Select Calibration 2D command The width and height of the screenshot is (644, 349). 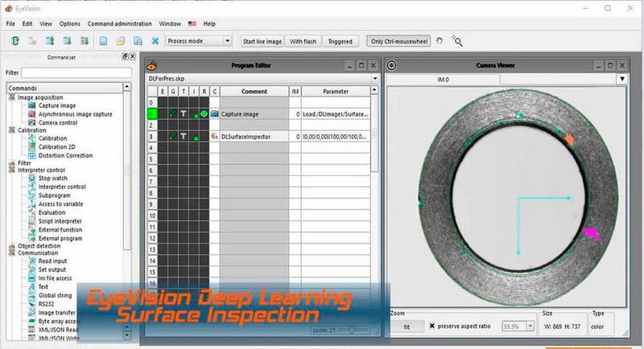56,147
